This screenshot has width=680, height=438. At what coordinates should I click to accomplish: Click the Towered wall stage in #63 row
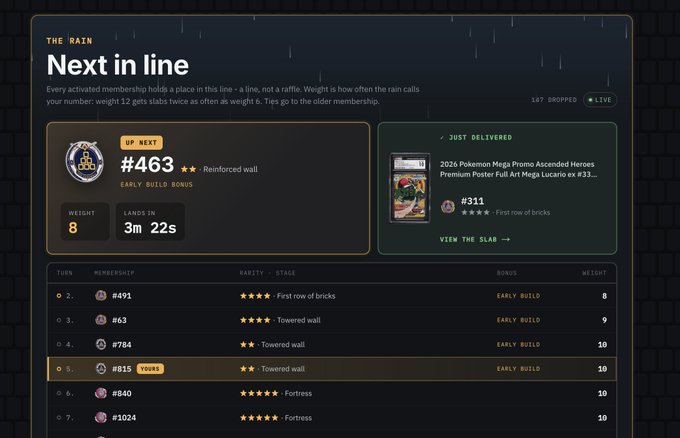299,320
